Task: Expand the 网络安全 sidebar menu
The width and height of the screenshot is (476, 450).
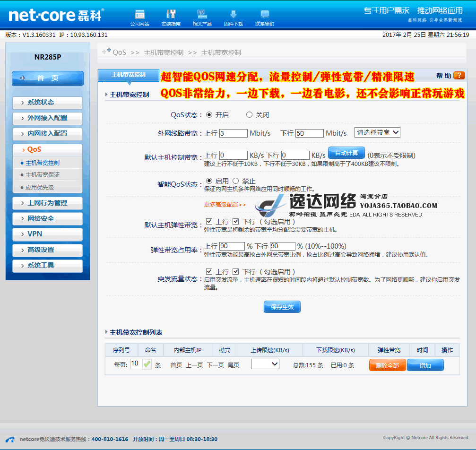Action: tap(47, 219)
